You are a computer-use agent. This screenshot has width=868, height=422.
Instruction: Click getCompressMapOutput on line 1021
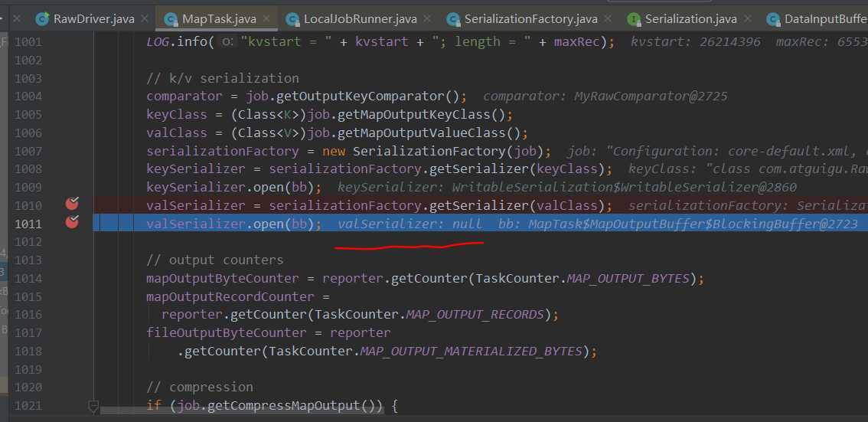point(283,405)
